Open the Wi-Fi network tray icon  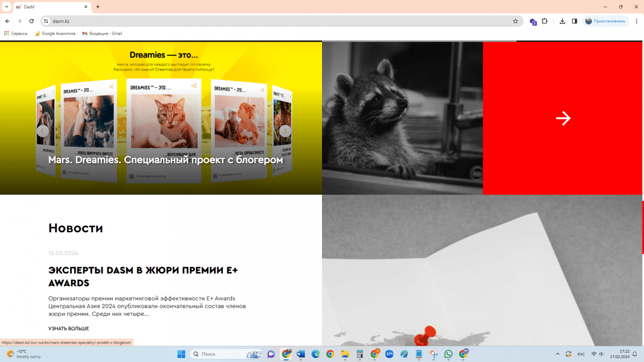[x=594, y=354]
